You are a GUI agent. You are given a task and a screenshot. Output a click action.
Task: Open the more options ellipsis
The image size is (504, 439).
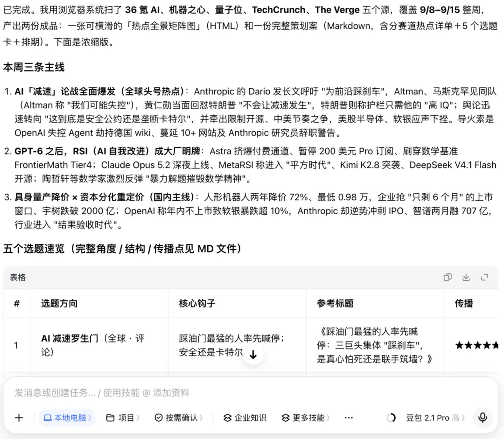(x=348, y=418)
